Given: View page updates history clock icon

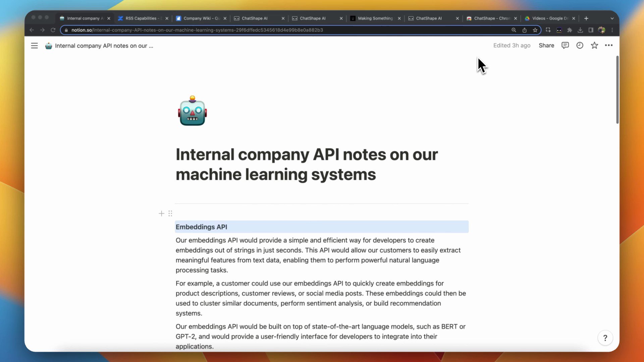Looking at the screenshot, I should pyautogui.click(x=580, y=45).
